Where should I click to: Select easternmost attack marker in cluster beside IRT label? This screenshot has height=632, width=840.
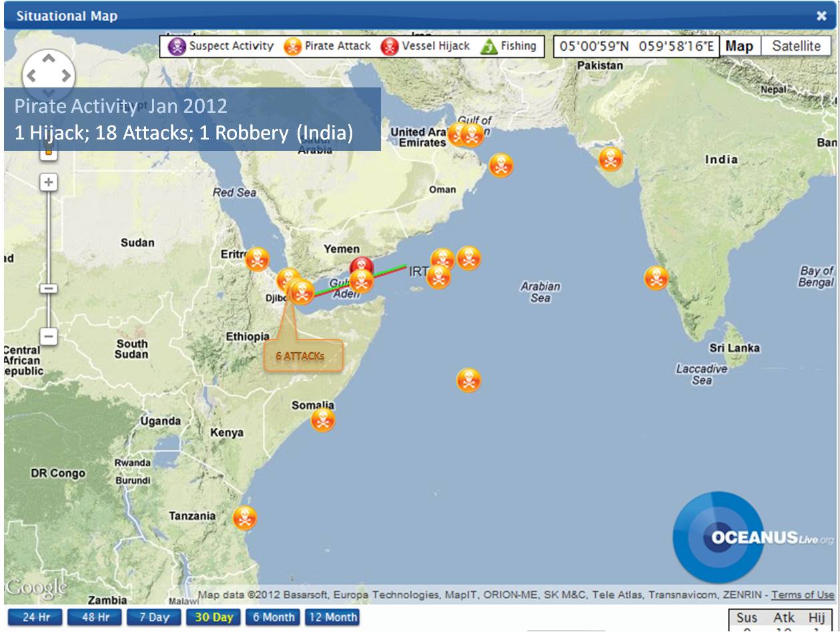[468, 258]
